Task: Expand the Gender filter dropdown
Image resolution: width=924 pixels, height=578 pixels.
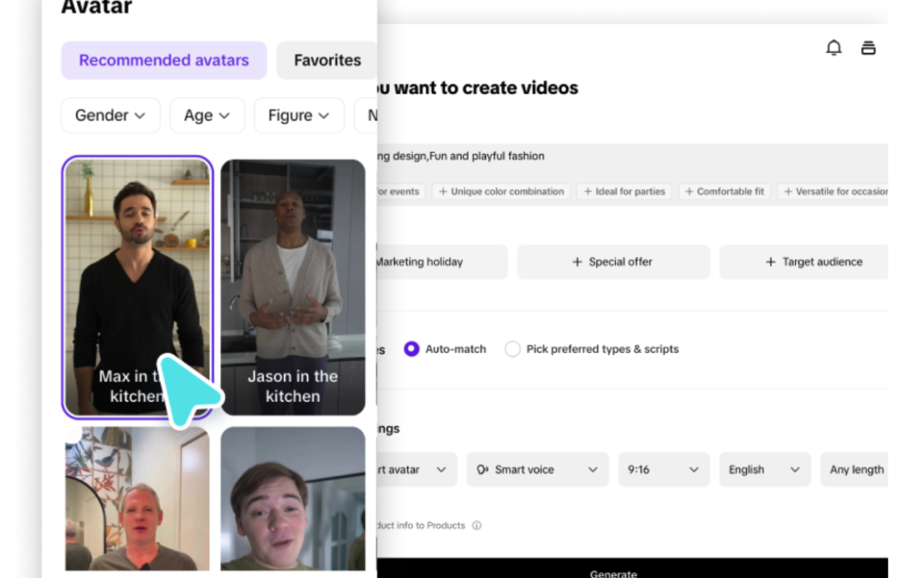Action: coord(110,116)
